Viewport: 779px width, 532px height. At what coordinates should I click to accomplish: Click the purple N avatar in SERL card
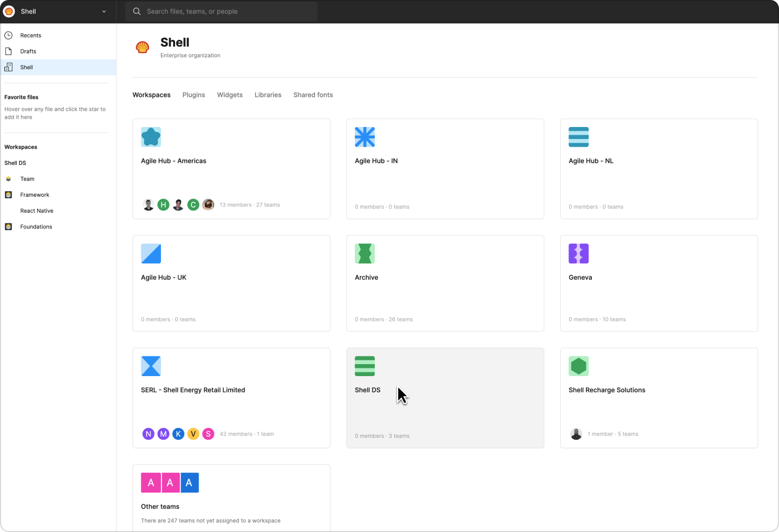point(148,434)
